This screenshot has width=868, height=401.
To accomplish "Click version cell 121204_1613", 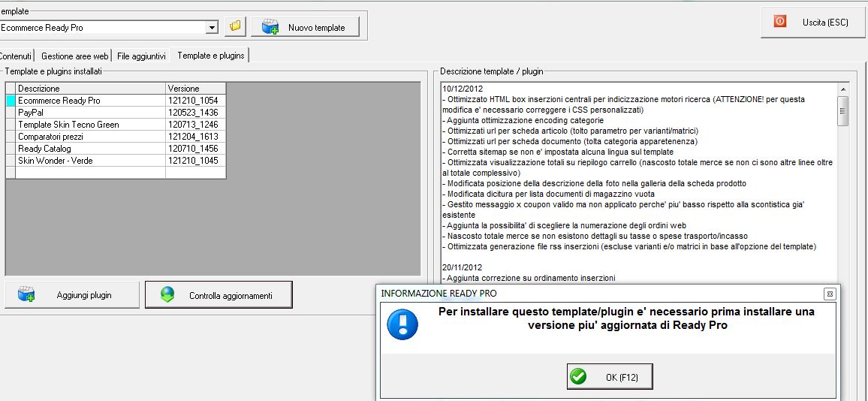I will click(x=196, y=136).
